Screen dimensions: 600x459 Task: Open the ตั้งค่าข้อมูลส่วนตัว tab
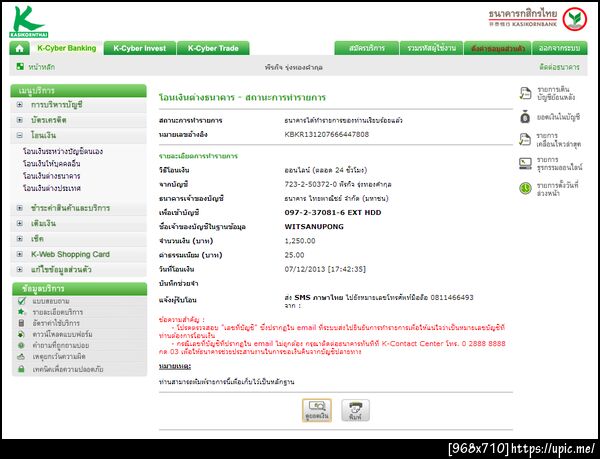pos(497,48)
